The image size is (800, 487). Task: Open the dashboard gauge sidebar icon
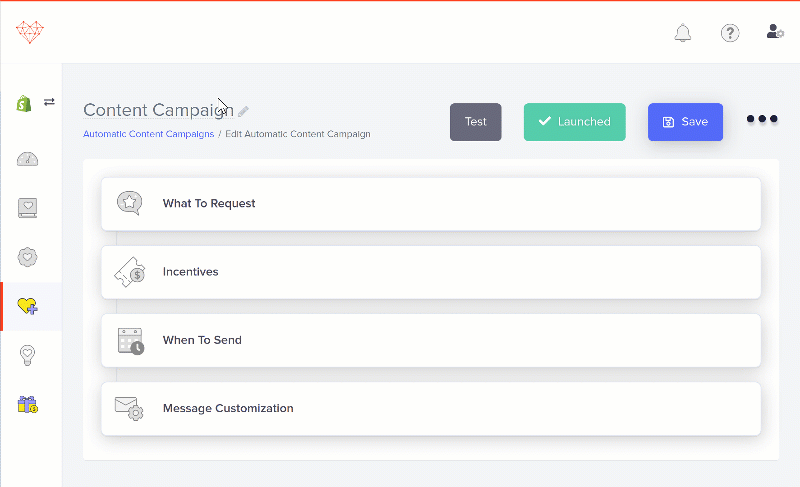pos(28,159)
